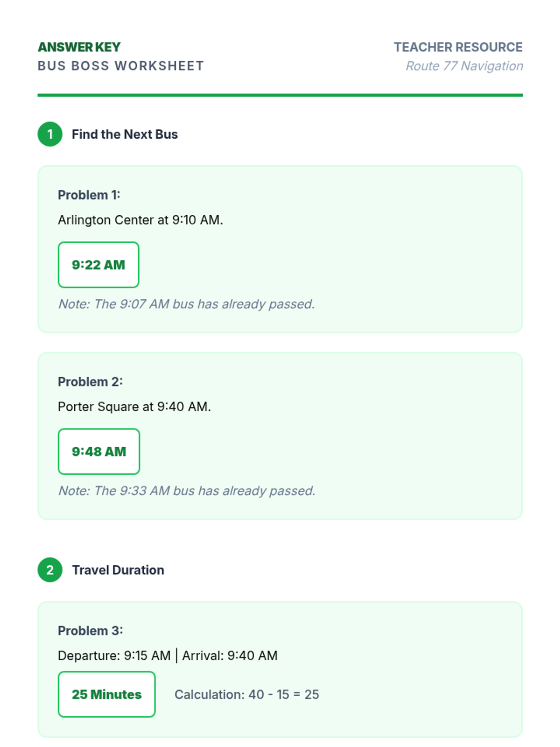Click the green number 1 section badge
Screen dimensions: 560x747
tap(50, 134)
